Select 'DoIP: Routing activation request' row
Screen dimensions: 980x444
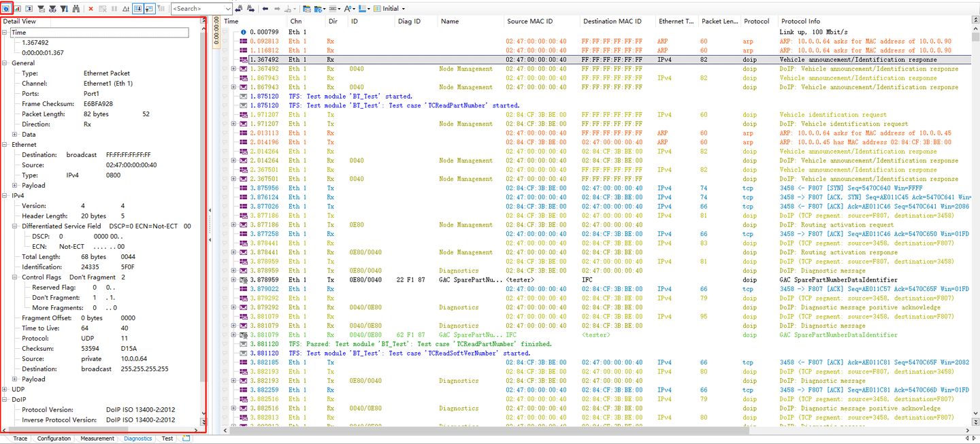tap(596, 225)
